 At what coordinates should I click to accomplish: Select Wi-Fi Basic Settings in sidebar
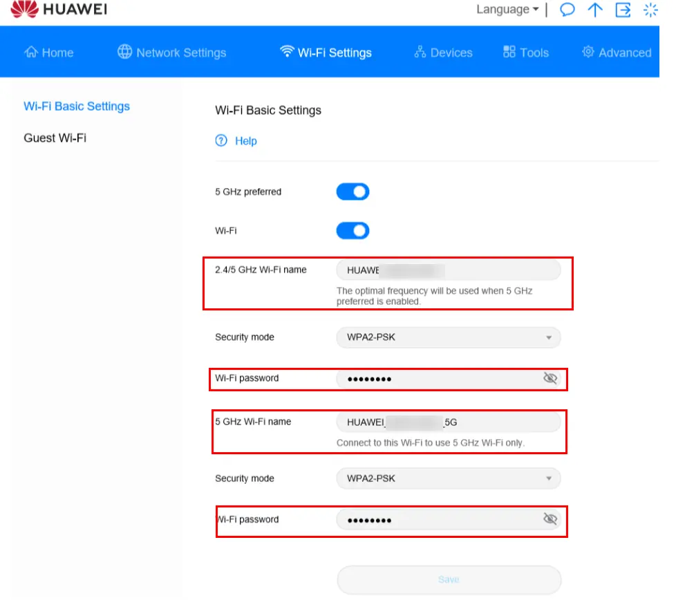click(x=77, y=106)
